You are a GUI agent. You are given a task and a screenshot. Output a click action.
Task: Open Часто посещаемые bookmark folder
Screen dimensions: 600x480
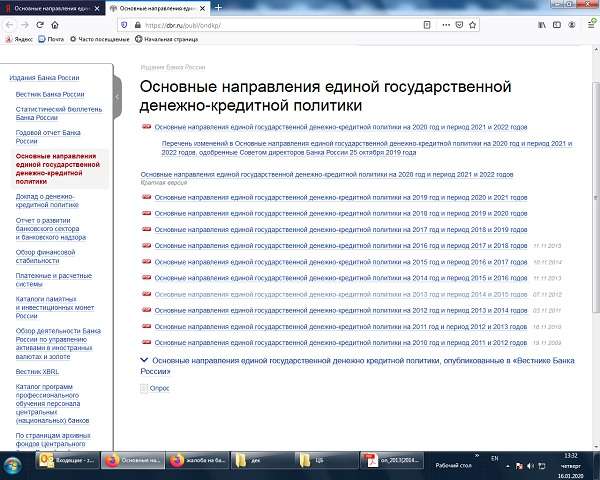click(99, 39)
